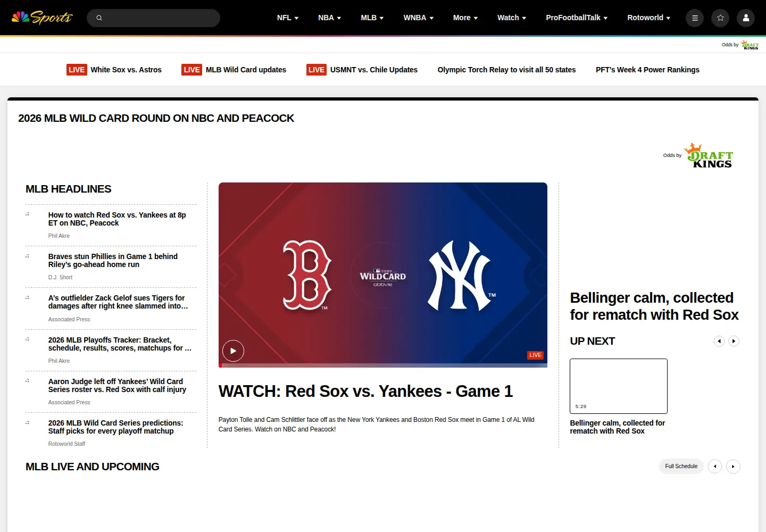Open the Rotoworld menu

coord(648,18)
